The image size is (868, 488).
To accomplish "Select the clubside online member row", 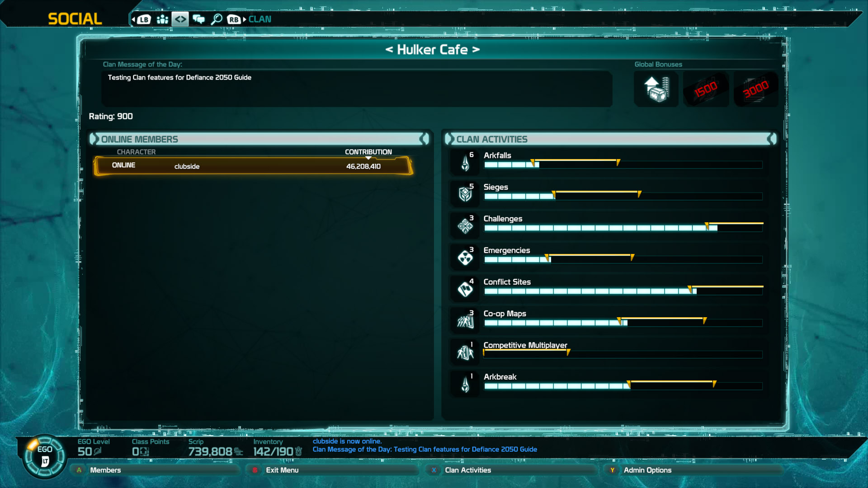I will pyautogui.click(x=253, y=166).
